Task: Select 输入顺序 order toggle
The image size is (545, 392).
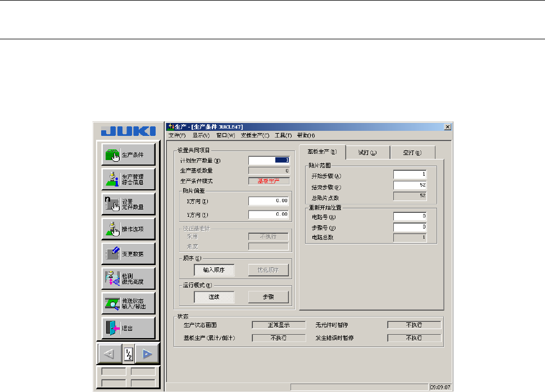Action: 214,270
